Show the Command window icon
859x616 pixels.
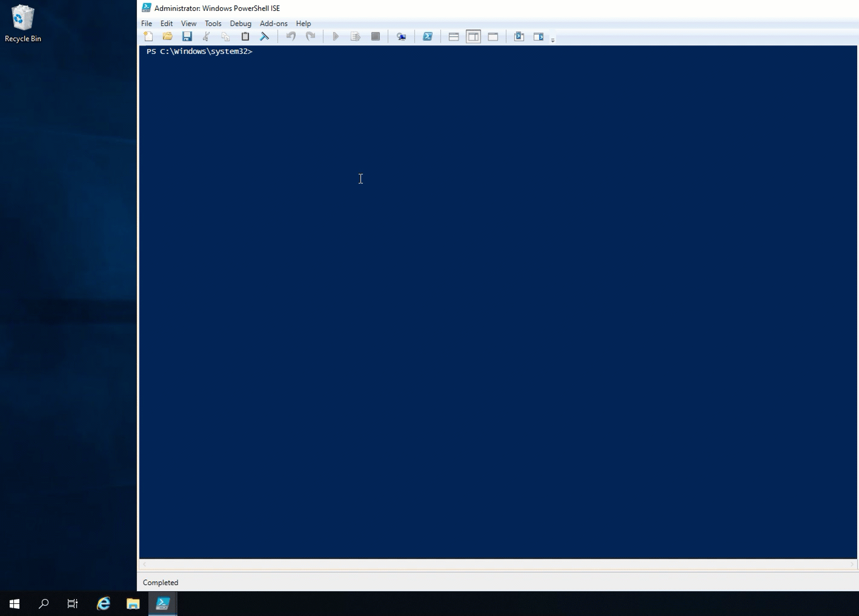(x=519, y=37)
